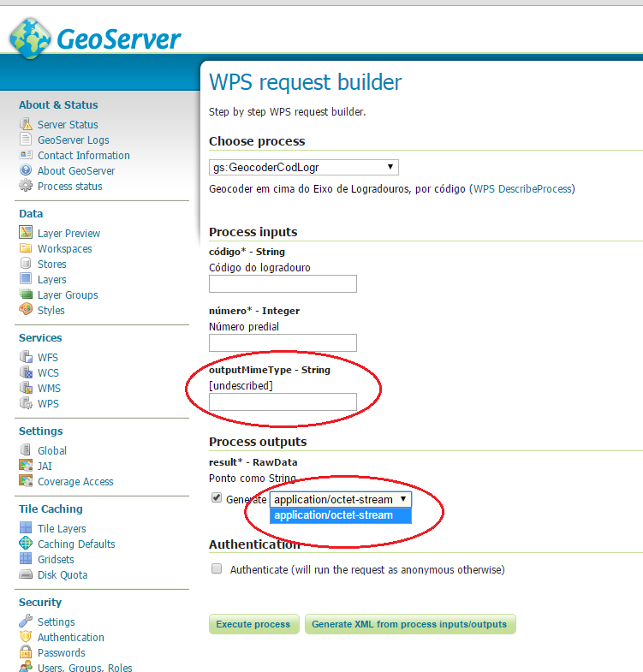
Task: Click the Layers blue square icon
Action: coord(26,278)
